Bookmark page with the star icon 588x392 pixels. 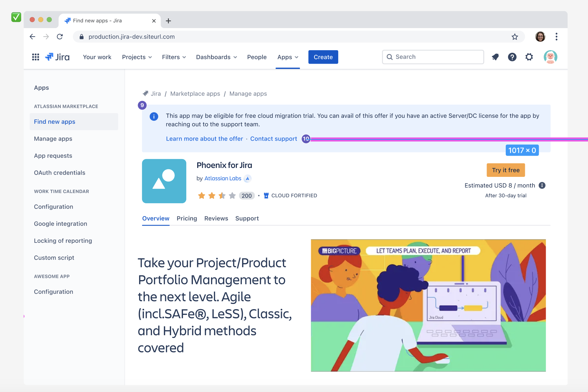coord(515,37)
